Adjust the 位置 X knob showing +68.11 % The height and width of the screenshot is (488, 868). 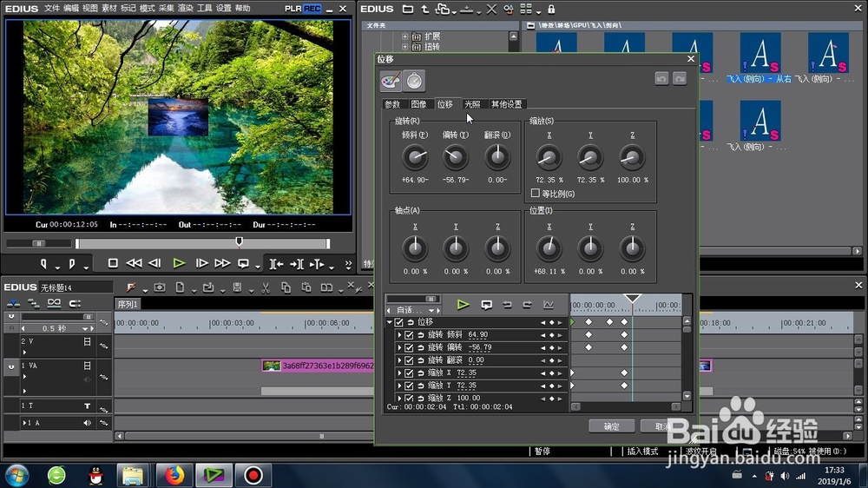coord(549,248)
